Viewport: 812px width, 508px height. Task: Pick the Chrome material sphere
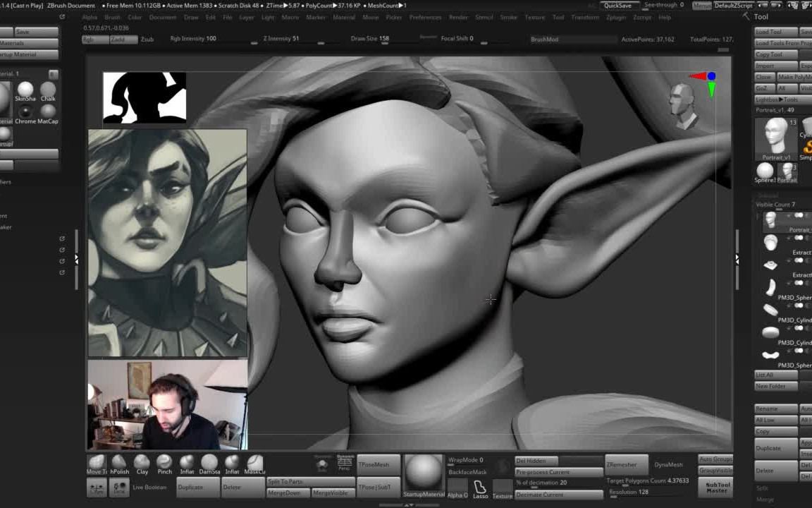click(x=25, y=114)
